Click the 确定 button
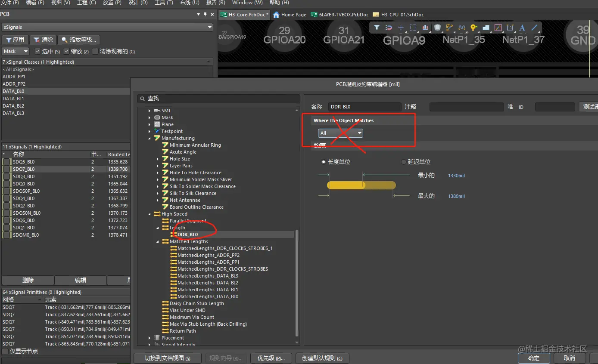Screen dimensions: 598x364 pyautogui.click(x=533, y=358)
